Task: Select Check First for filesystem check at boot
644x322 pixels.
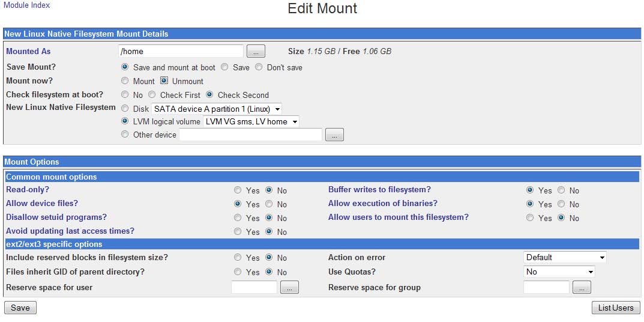Action: point(152,94)
